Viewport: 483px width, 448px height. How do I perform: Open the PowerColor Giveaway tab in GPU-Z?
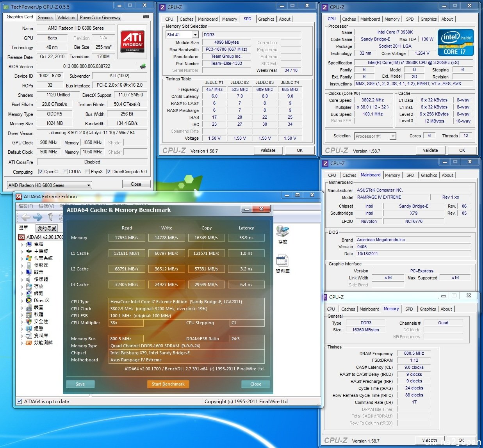[100, 18]
